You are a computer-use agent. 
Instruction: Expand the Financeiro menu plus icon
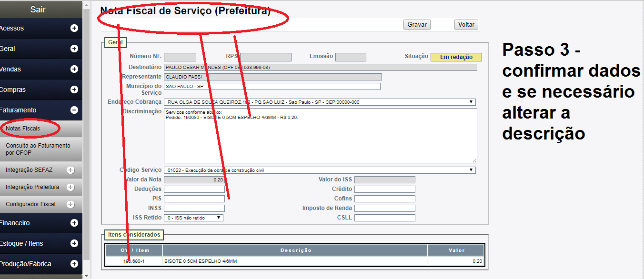point(74,223)
